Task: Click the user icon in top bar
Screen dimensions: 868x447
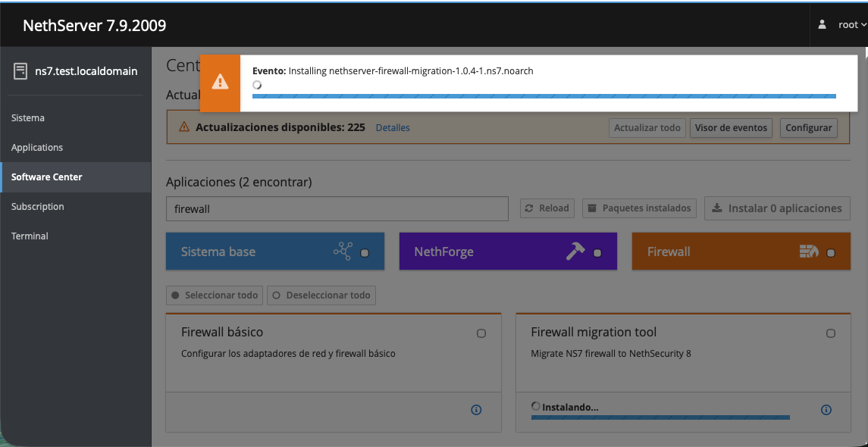Action: [823, 24]
